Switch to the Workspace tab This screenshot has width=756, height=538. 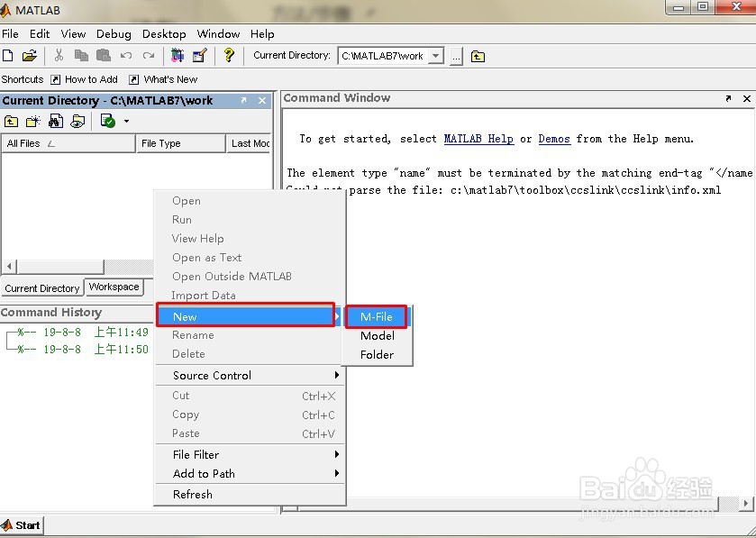point(114,287)
